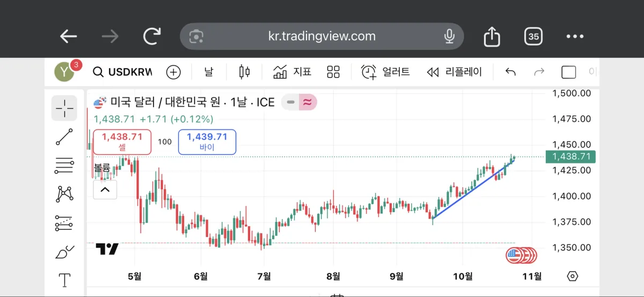Add a symbol to compare
Viewport: 644px width, 297px height.
tap(173, 72)
